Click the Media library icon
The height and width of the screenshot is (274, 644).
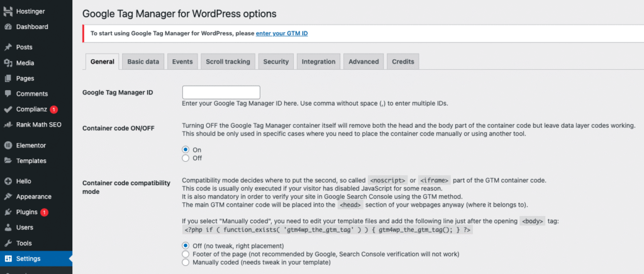pos(8,63)
